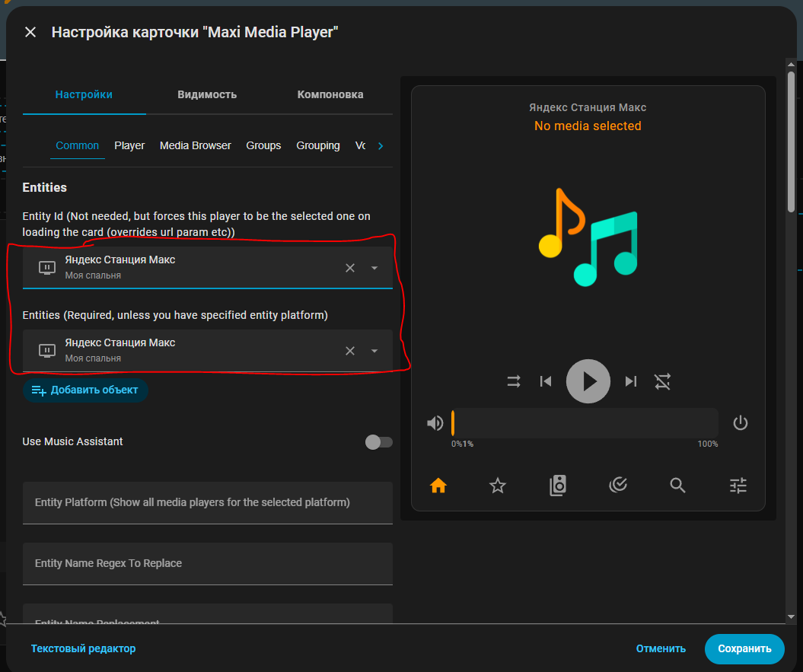Screen dimensions: 803x672
Task: Click the music notes artwork thumbnail
Action: pyautogui.click(x=588, y=237)
